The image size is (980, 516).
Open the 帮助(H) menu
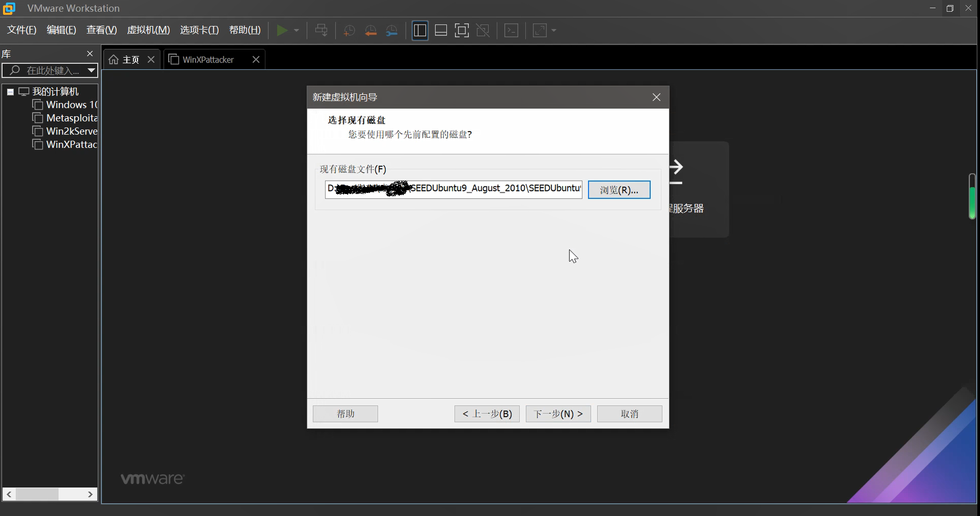(245, 30)
